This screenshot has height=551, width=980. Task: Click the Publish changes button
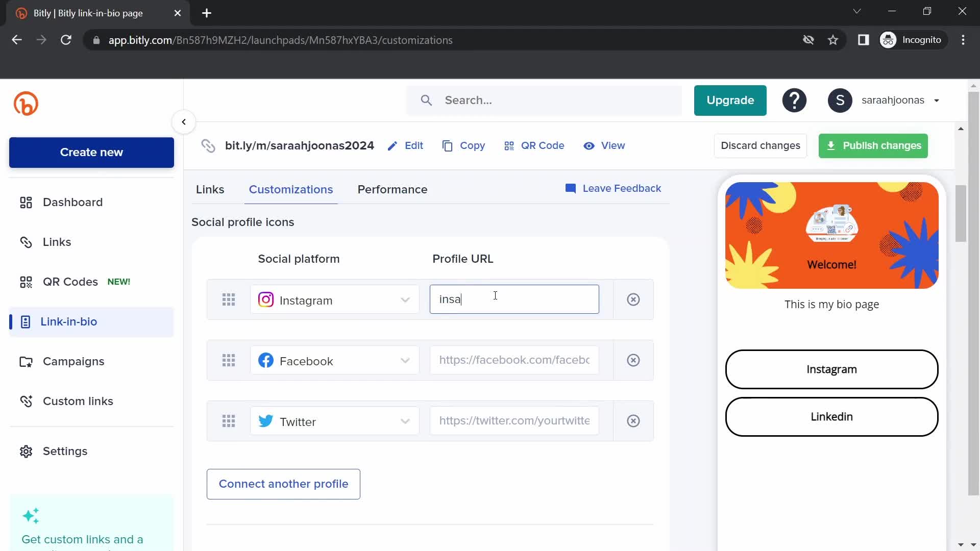(874, 145)
